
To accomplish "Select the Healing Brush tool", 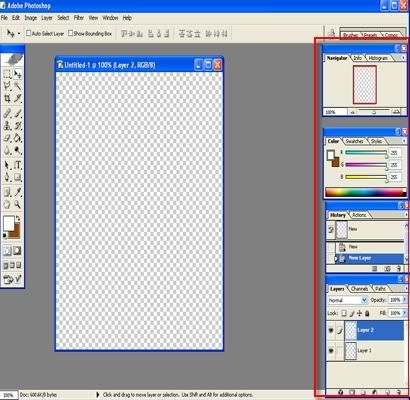I will tap(7, 113).
